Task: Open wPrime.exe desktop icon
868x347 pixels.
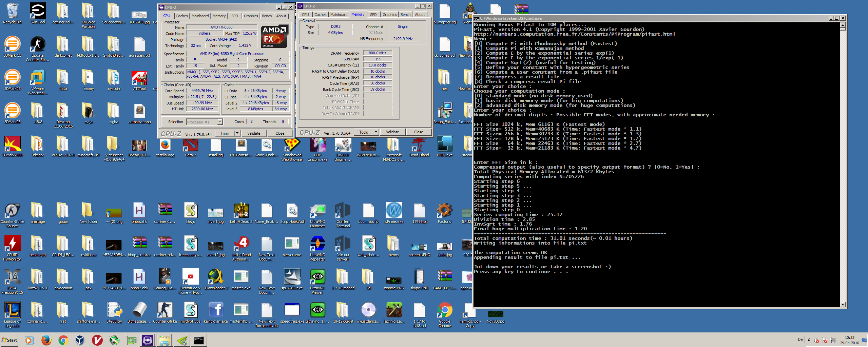Action: [x=394, y=213]
